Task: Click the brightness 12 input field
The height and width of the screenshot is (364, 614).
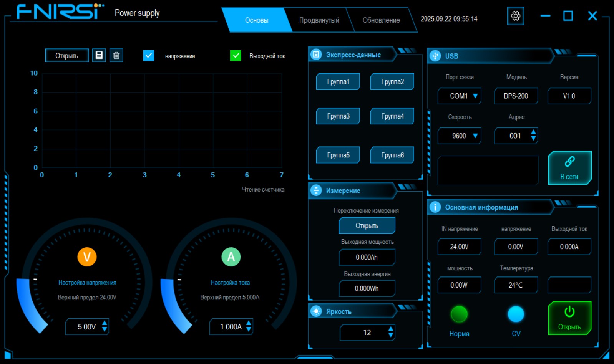Action: tap(367, 333)
